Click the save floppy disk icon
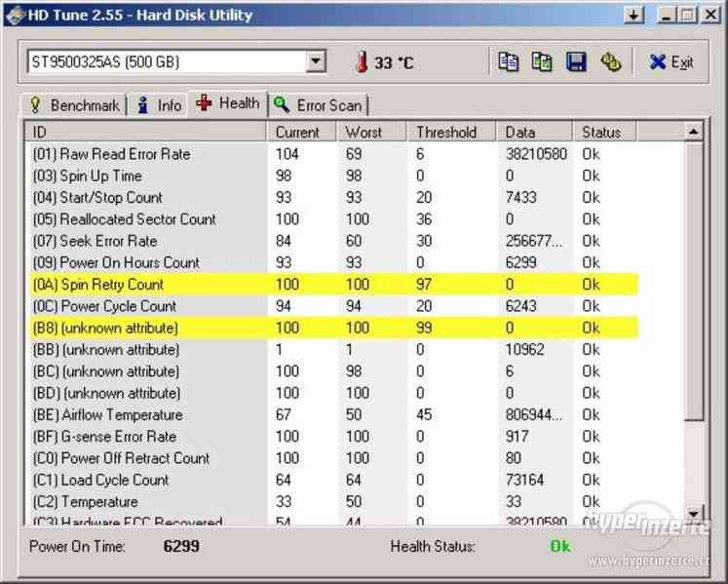Screen dimensions: 728x584 [x=576, y=61]
